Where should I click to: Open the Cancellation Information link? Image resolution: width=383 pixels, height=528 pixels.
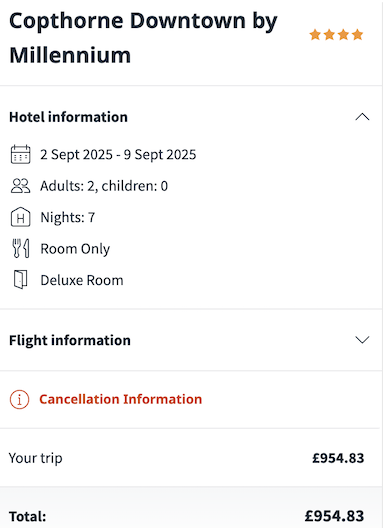tap(121, 399)
